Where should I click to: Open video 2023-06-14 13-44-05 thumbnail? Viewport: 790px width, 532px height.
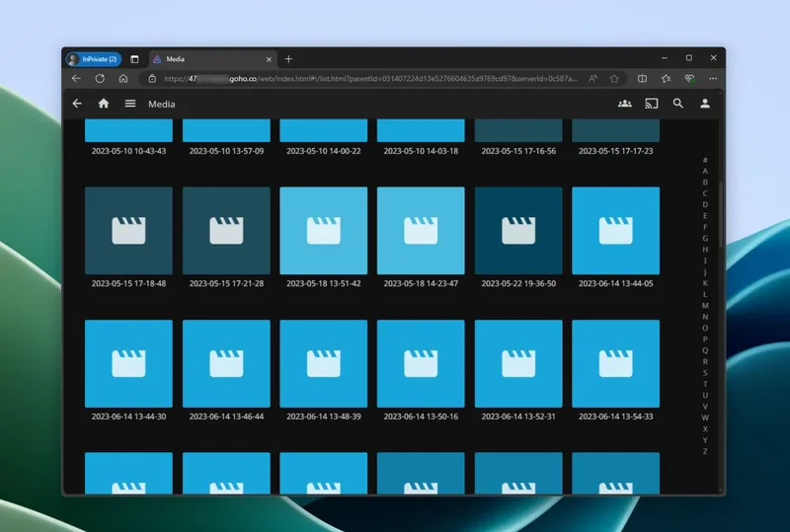(x=615, y=231)
